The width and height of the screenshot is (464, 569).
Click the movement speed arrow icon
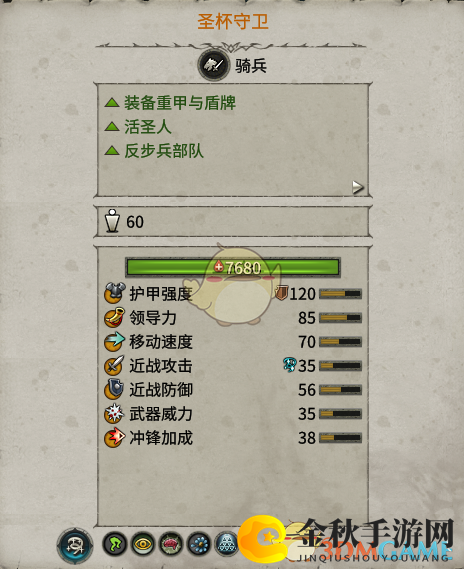114,341
